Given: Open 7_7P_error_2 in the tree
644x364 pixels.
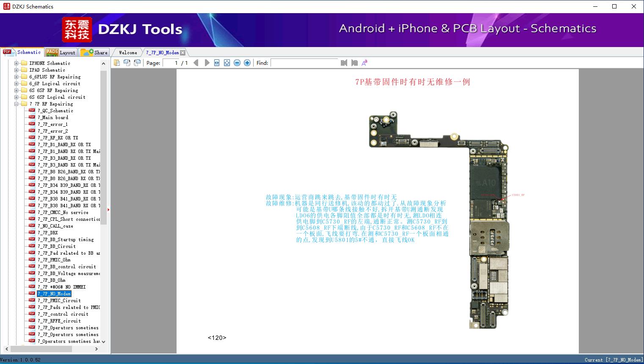Looking at the screenshot, I should coord(53,131).
